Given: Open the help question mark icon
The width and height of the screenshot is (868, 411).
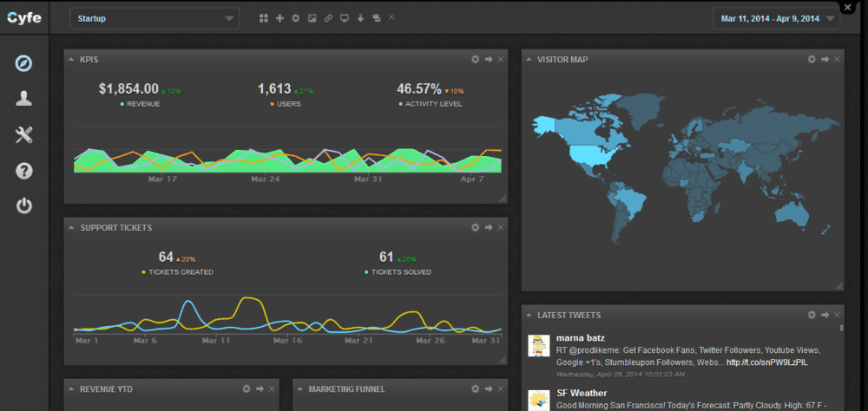Looking at the screenshot, I should click(24, 170).
